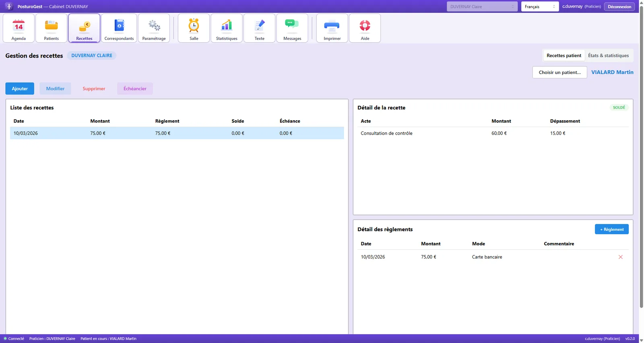Click Choisir un patient button
This screenshot has height=343, width=644.
tap(559, 72)
